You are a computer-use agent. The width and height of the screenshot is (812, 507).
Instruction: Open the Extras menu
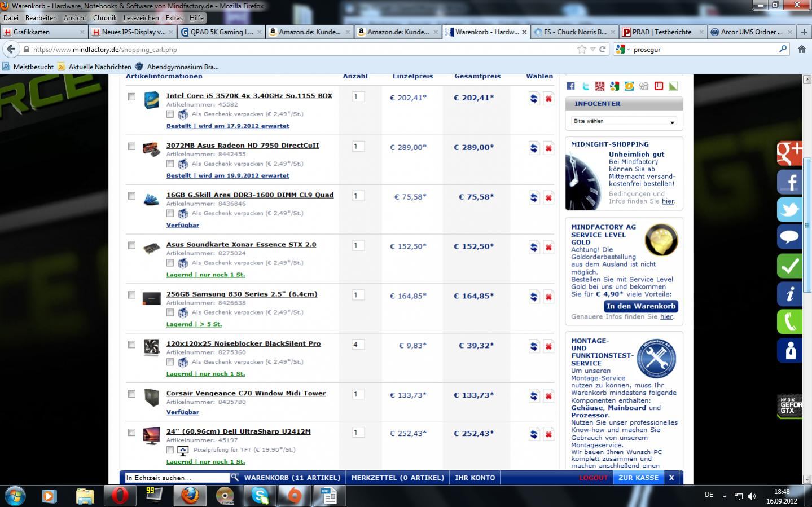(x=174, y=18)
